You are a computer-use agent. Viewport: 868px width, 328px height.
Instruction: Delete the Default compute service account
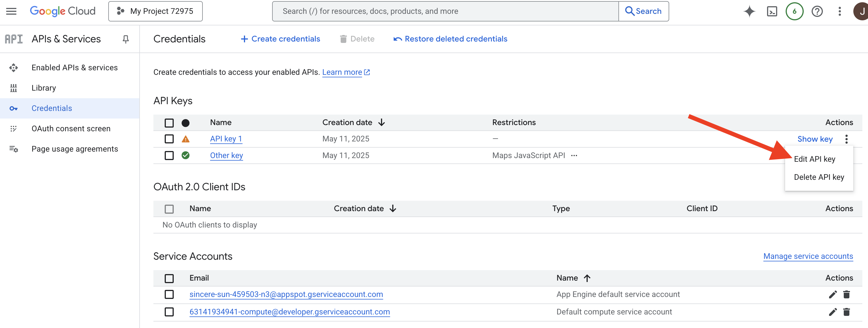(x=847, y=312)
